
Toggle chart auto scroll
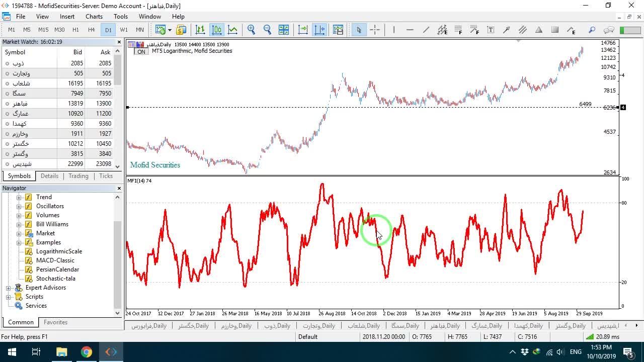coord(303,30)
